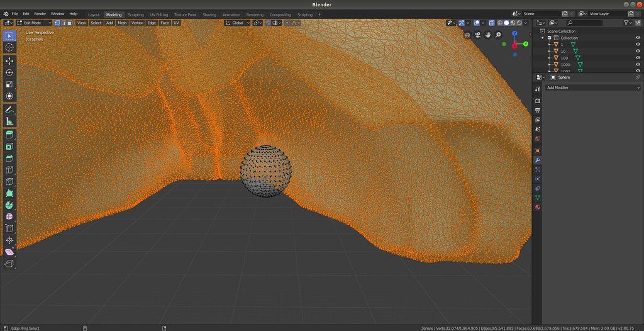644x331 pixels.
Task: Switch to wireframe viewport shading
Action: coord(500,23)
